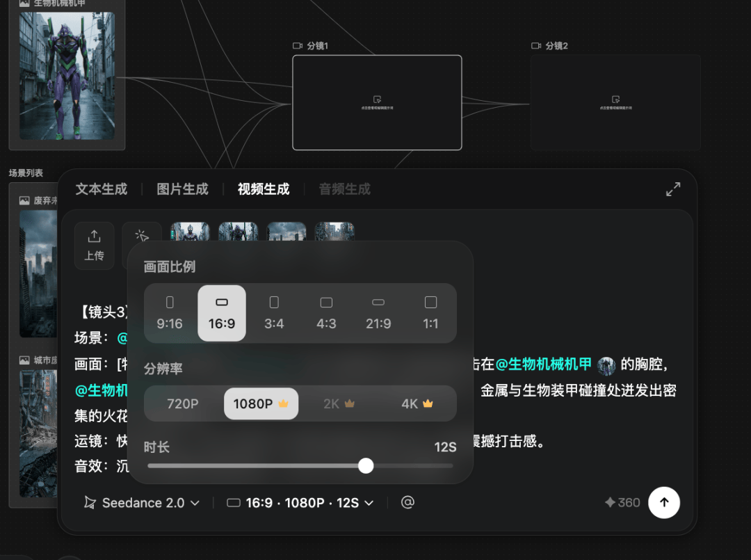Click the crown icon on 4K option
The height and width of the screenshot is (560, 751).
click(x=428, y=403)
